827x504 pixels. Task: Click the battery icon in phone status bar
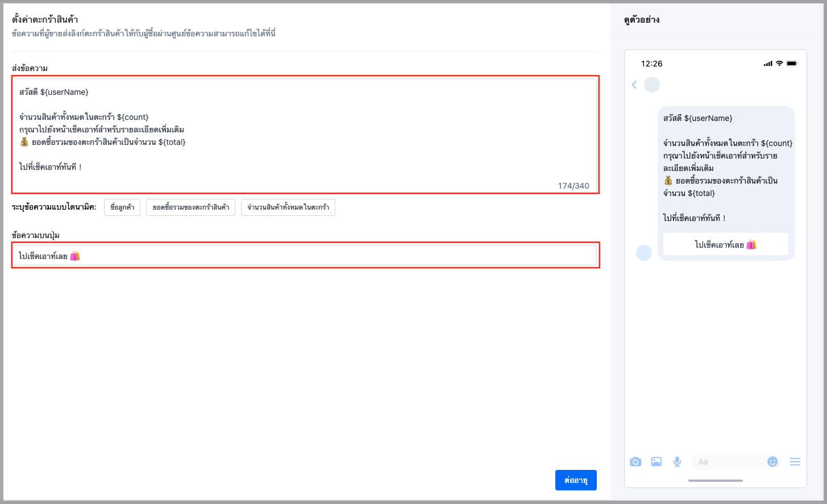(x=792, y=64)
